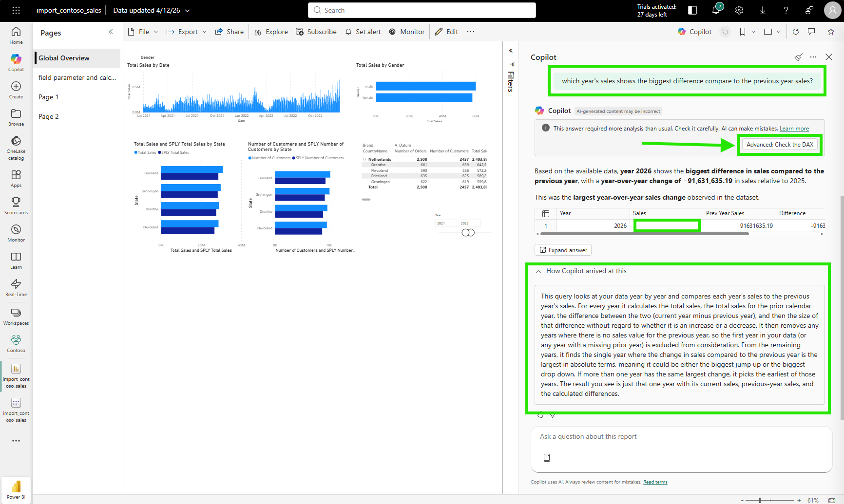Go to Home in the left navigation
This screenshot has width=844, height=504.
click(16, 36)
